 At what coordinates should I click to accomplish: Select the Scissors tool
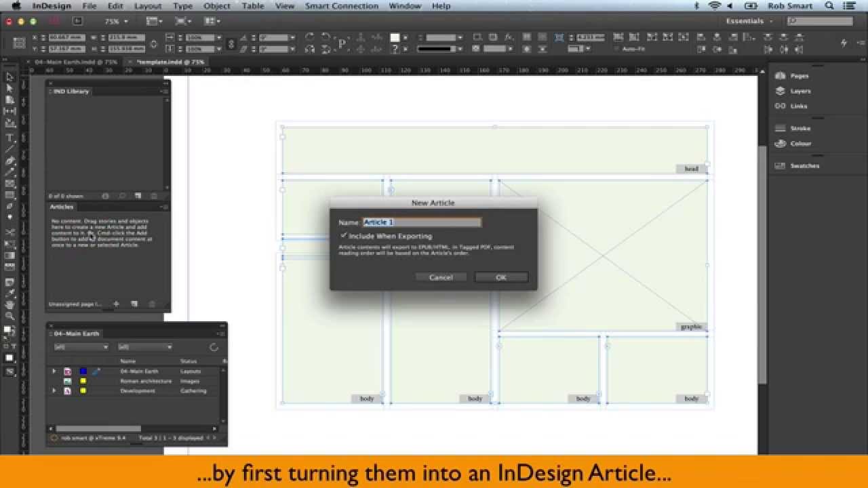[x=9, y=232]
